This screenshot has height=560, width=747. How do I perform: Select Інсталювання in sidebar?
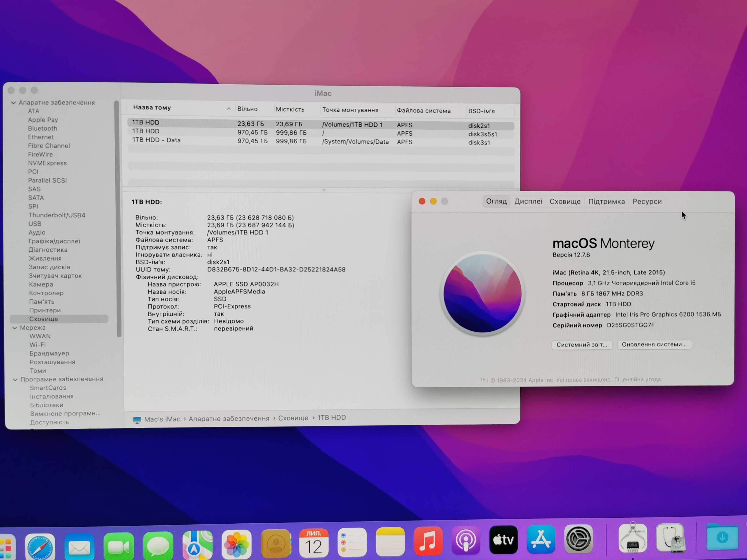[x=52, y=397]
